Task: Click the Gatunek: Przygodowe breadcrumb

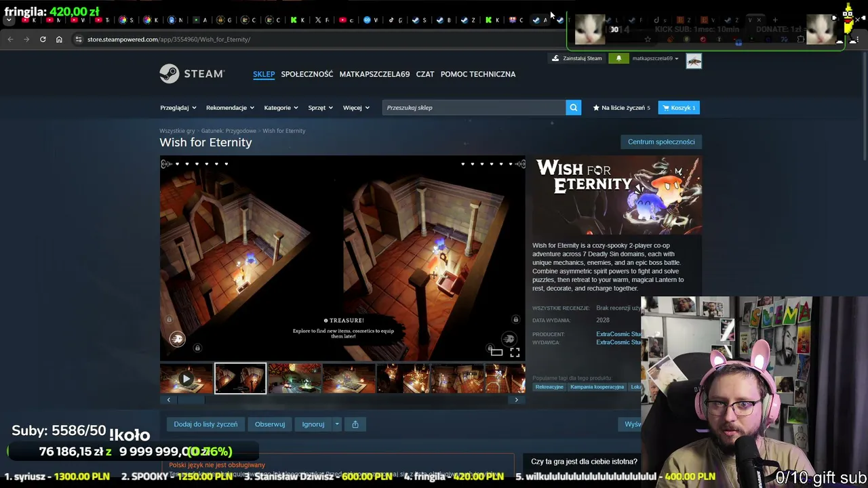Action: (x=229, y=131)
